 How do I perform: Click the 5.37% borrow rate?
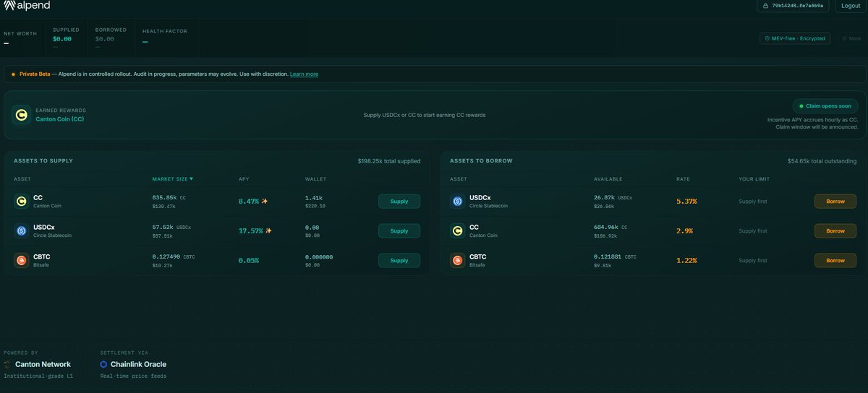click(x=686, y=201)
